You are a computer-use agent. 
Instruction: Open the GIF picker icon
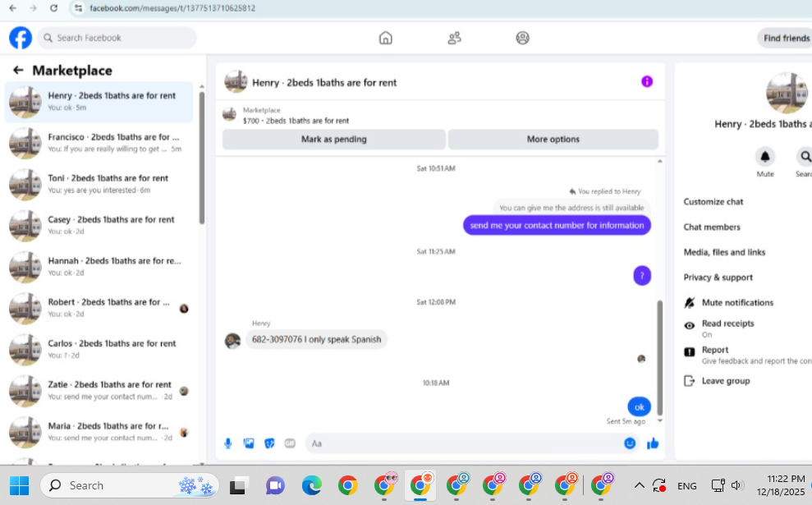coord(290,443)
